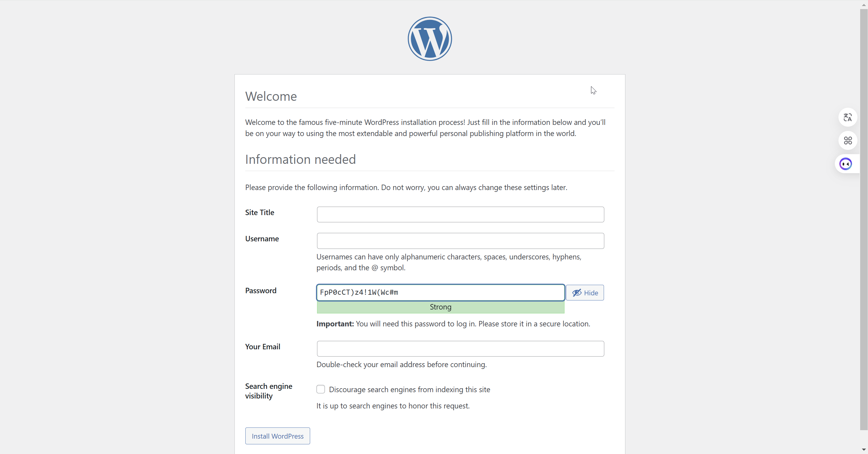Hide the password with the Hide button
The width and height of the screenshot is (868, 454).
585,292
